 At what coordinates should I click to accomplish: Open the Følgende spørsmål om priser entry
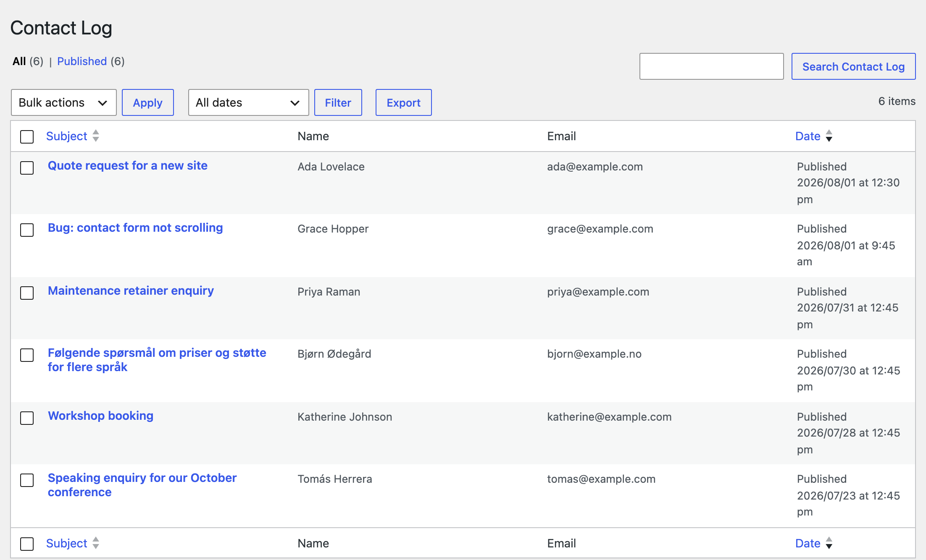coord(157,360)
